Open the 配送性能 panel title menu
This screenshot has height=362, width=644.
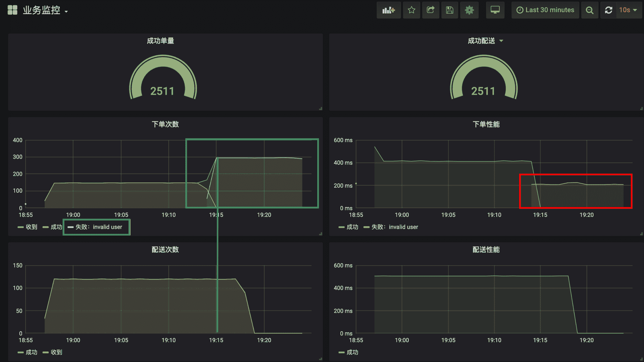pos(486,250)
